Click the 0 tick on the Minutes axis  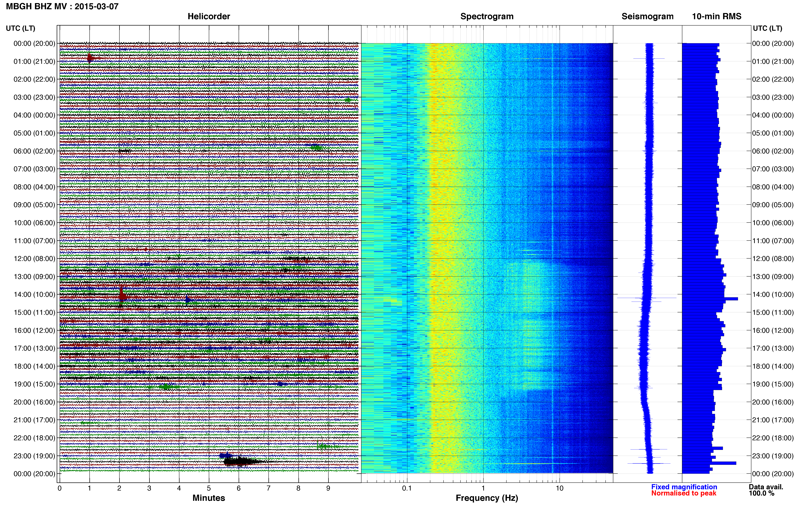click(60, 488)
